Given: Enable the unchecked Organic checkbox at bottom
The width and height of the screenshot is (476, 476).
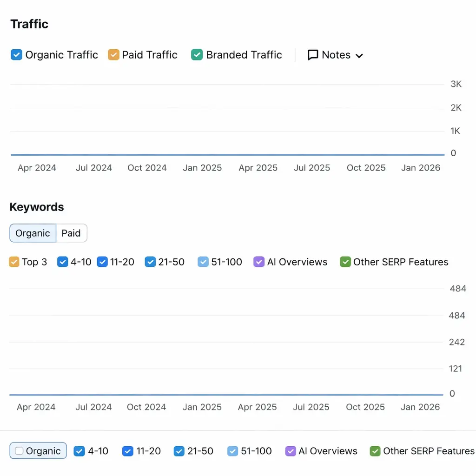Looking at the screenshot, I should [19, 451].
